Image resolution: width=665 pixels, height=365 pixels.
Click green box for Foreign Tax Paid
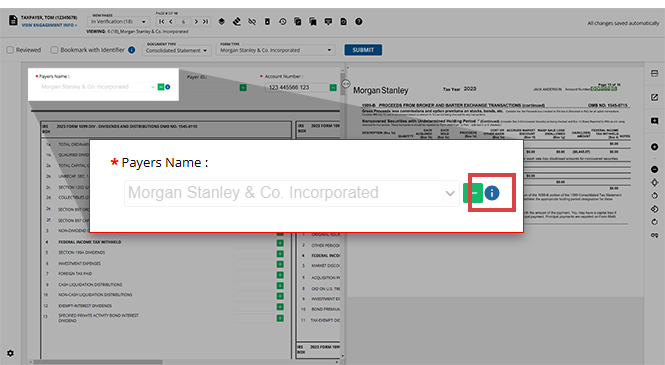click(280, 275)
